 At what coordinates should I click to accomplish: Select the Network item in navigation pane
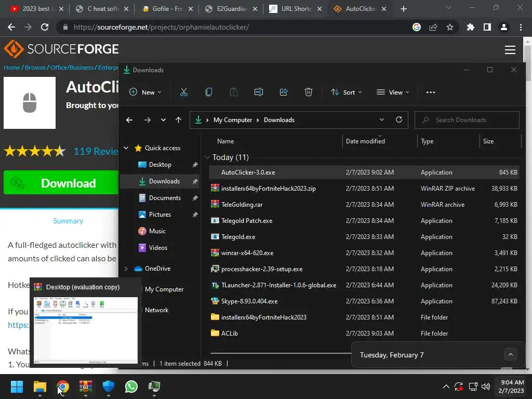pyautogui.click(x=156, y=310)
